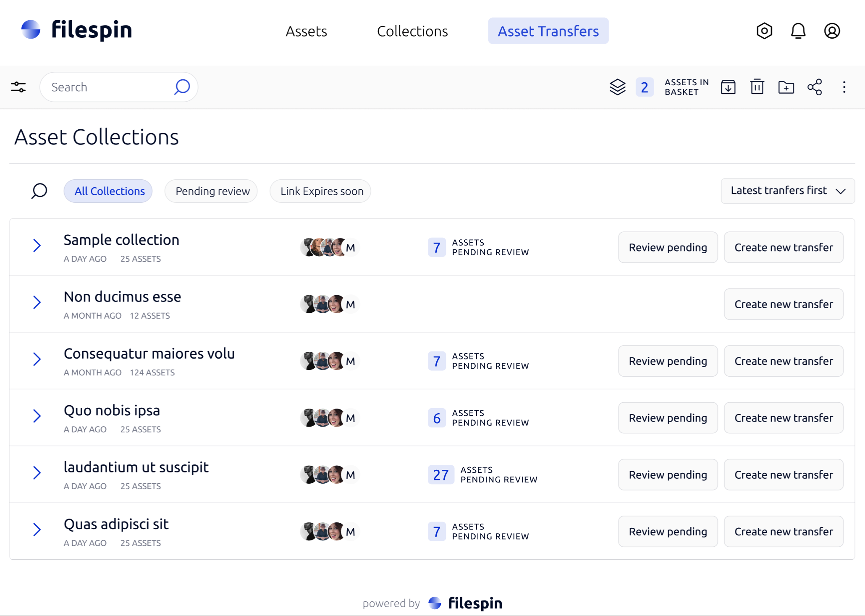
Task: Open the three-dot more options menu
Action: click(844, 87)
